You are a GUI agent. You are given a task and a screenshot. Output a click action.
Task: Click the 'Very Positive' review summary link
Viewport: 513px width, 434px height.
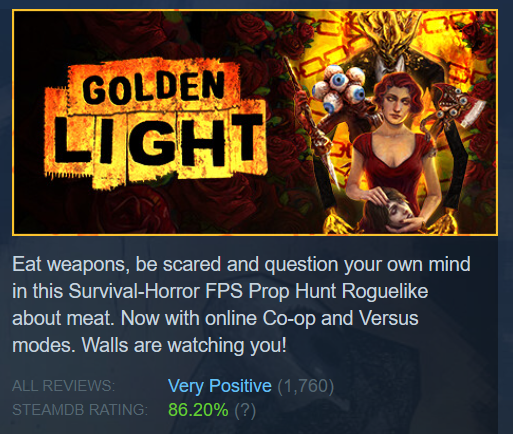(220, 386)
